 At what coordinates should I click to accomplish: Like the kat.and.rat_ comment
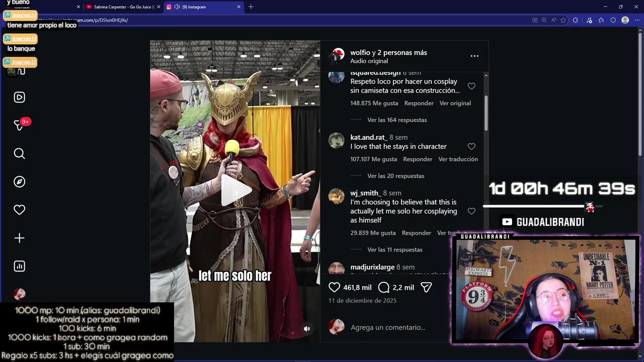(471, 146)
